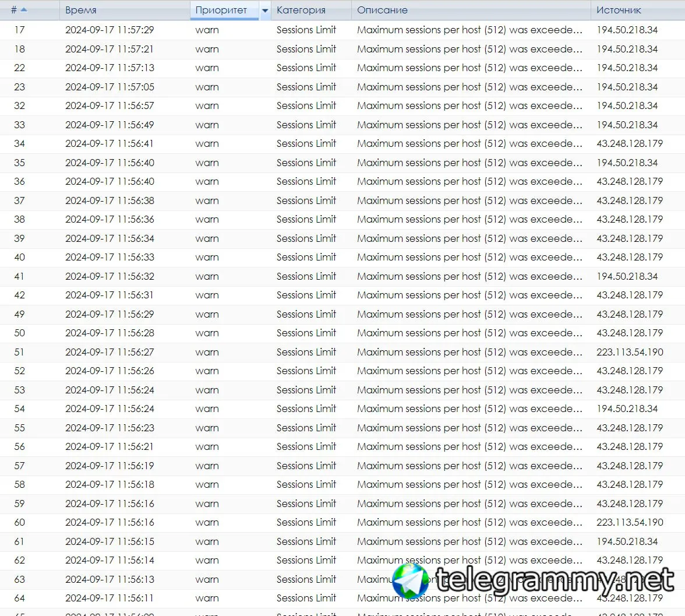Click the description in row 38
This screenshot has height=616, width=685.
469,220
